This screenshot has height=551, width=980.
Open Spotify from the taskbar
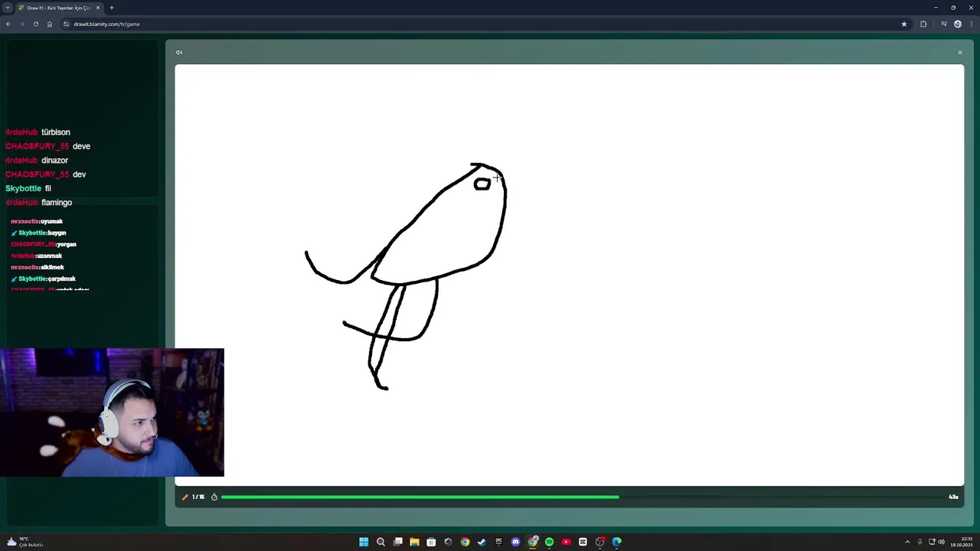(x=549, y=542)
